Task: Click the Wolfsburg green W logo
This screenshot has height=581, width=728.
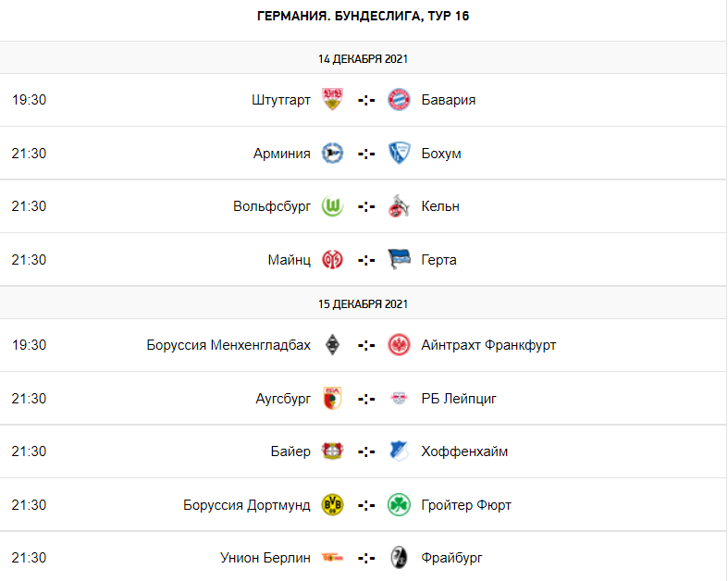Action: tap(332, 206)
